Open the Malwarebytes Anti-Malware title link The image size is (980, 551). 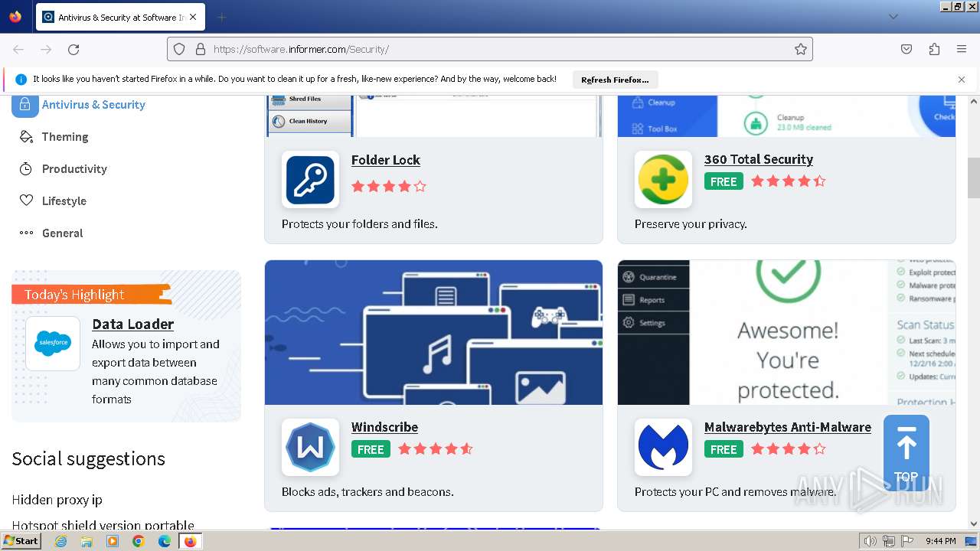(788, 427)
